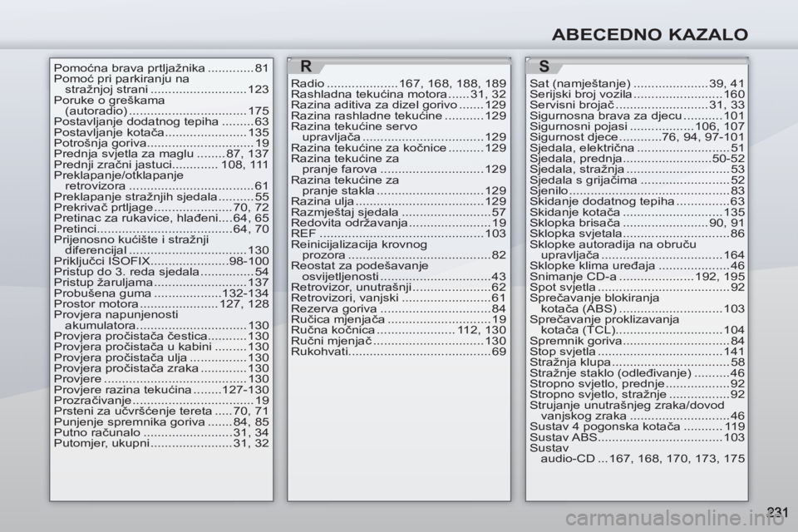Click the "Probušena guma" entry
798x532 pixels.
(161, 293)
